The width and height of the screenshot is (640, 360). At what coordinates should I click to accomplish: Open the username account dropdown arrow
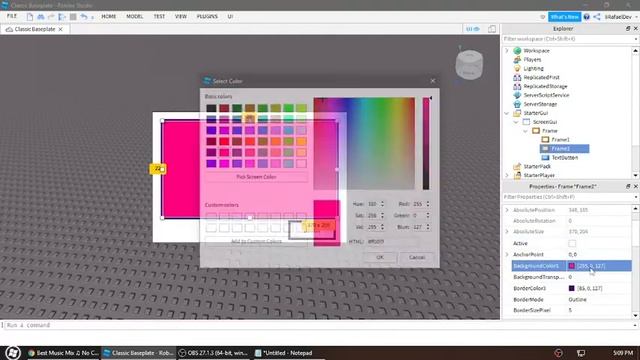(636, 17)
